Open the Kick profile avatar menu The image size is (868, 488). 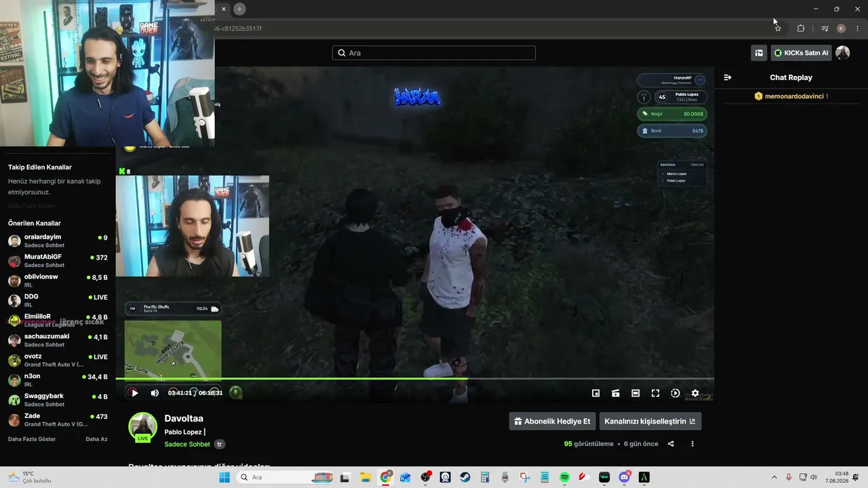(842, 53)
